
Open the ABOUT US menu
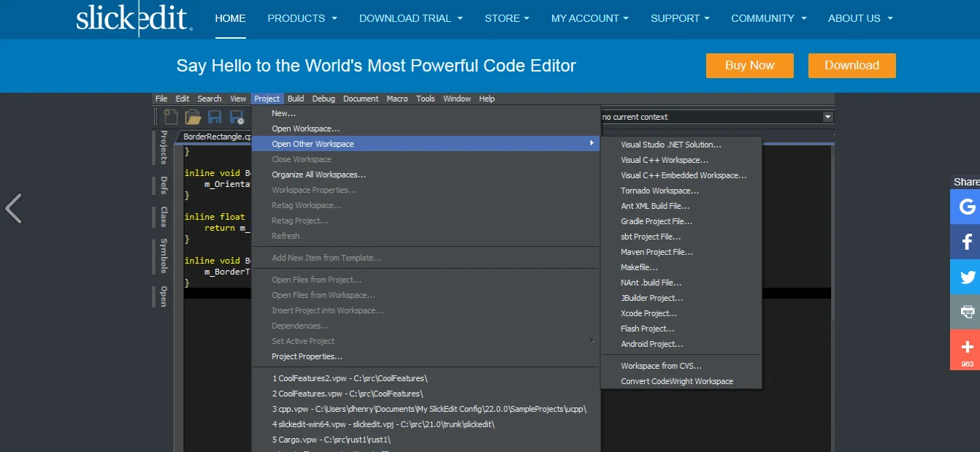(x=860, y=18)
